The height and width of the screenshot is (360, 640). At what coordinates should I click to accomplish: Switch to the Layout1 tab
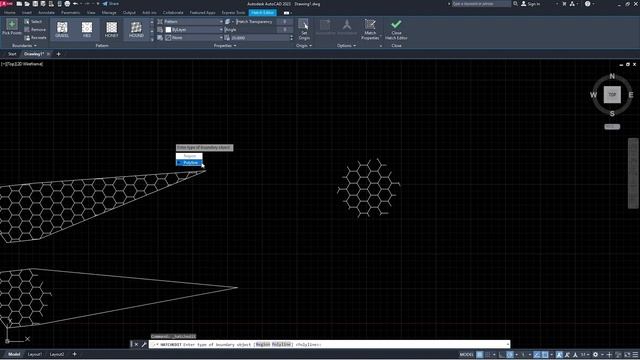click(35, 354)
